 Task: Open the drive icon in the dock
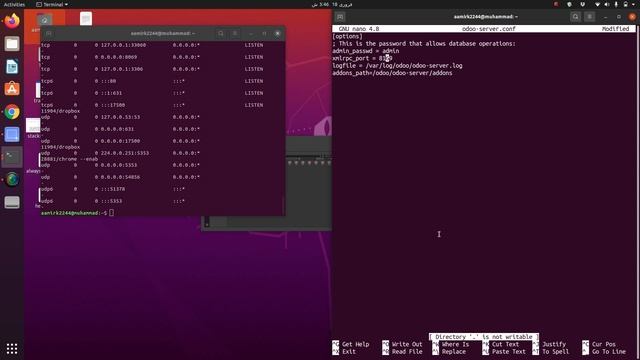coord(12,202)
